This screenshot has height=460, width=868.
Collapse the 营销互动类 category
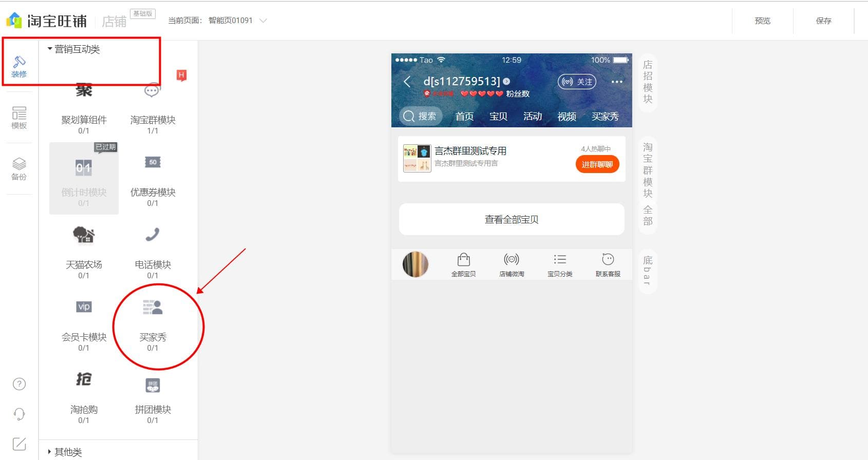pos(73,49)
